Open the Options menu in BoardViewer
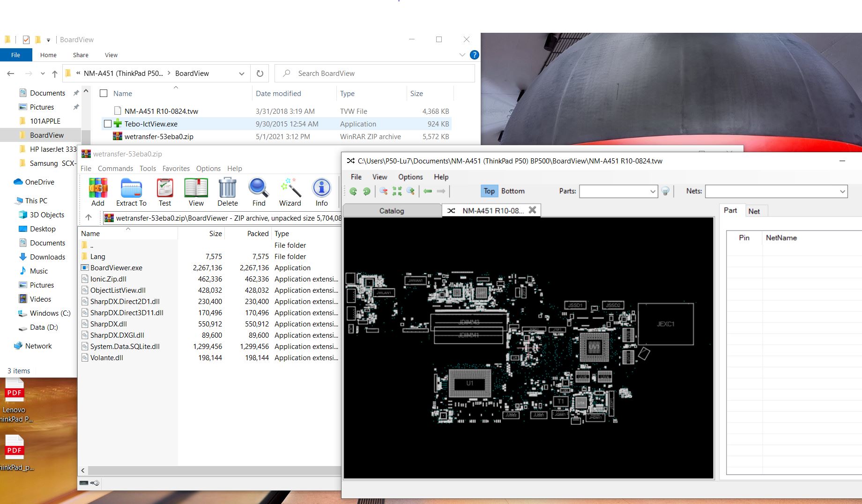Viewport: 862px width, 504px height. click(x=410, y=177)
